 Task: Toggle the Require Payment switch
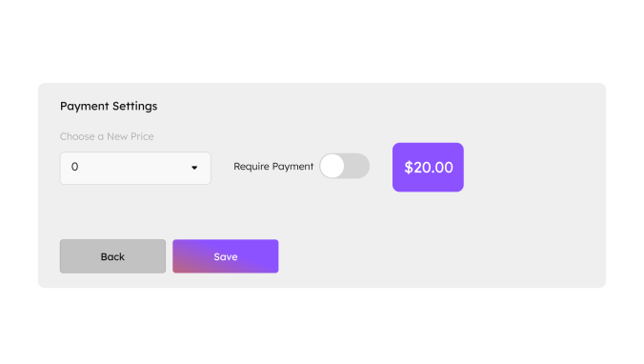[x=344, y=166]
